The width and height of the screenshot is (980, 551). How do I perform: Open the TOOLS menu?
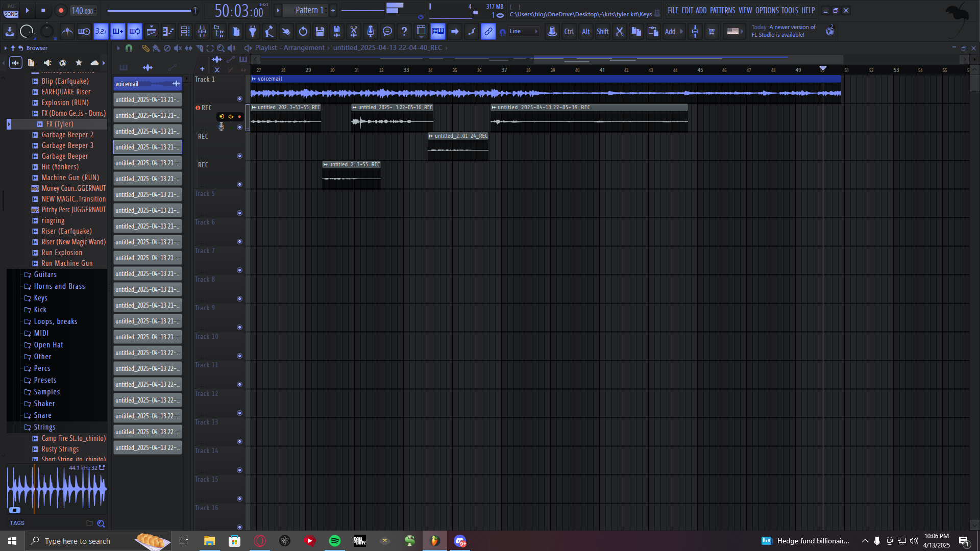[x=789, y=10]
